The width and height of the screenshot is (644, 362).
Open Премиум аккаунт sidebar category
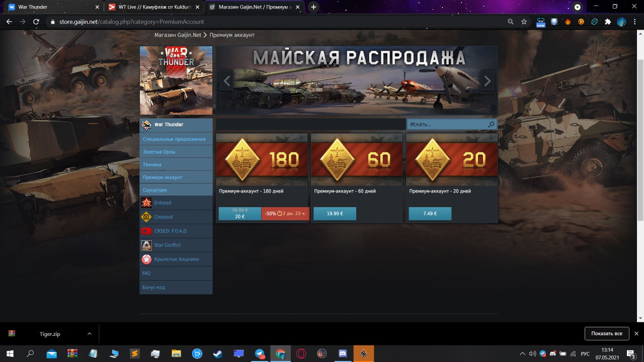point(176,177)
